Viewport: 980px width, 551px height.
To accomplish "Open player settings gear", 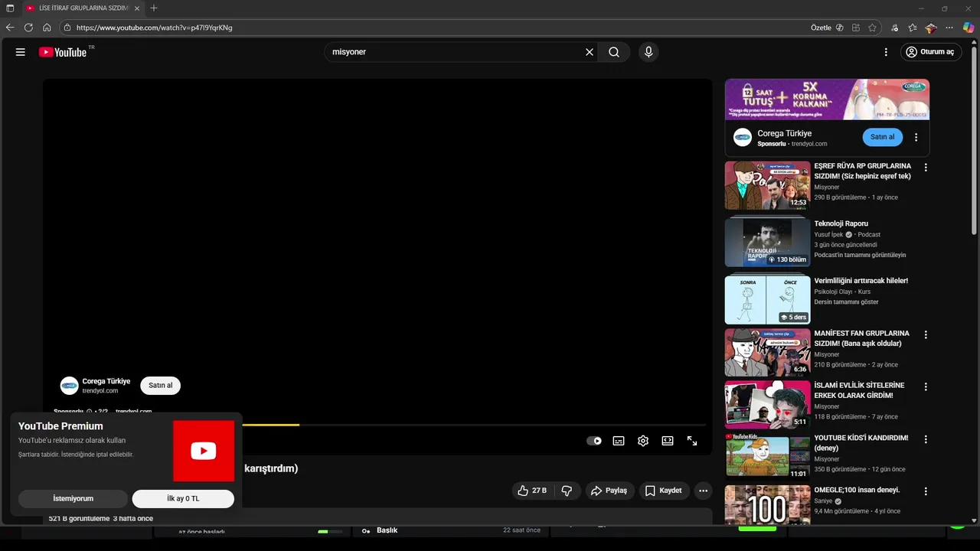I will pyautogui.click(x=643, y=441).
